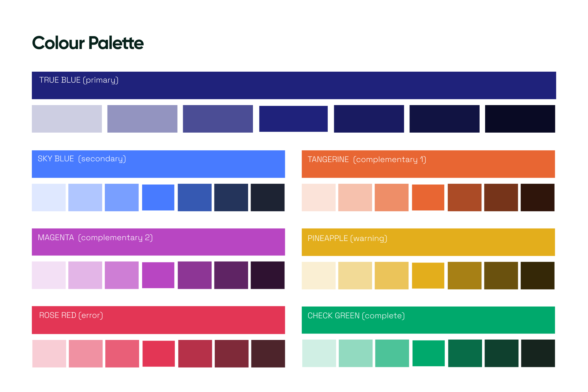Select the palest pink-lilac Magenta tint
This screenshot has height=392, width=588.
point(49,275)
